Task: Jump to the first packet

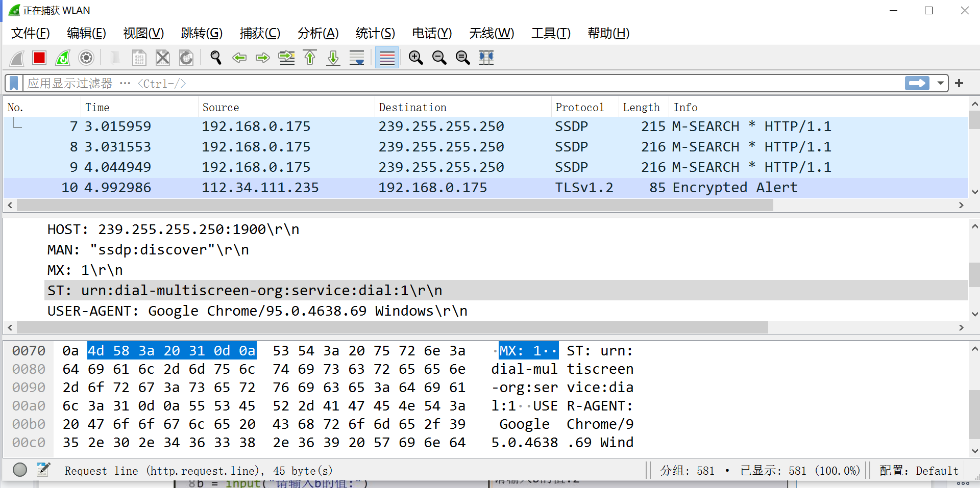Action: click(310, 58)
